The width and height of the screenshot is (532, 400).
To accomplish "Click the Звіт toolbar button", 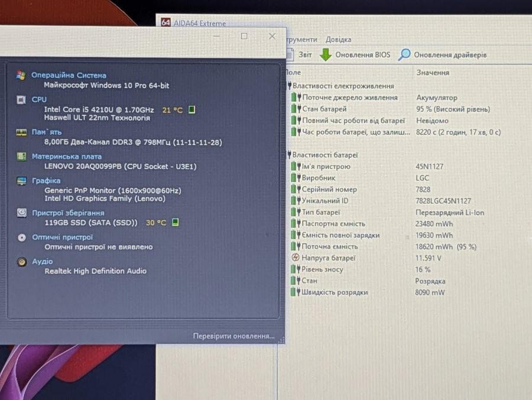I will pyautogui.click(x=299, y=54).
